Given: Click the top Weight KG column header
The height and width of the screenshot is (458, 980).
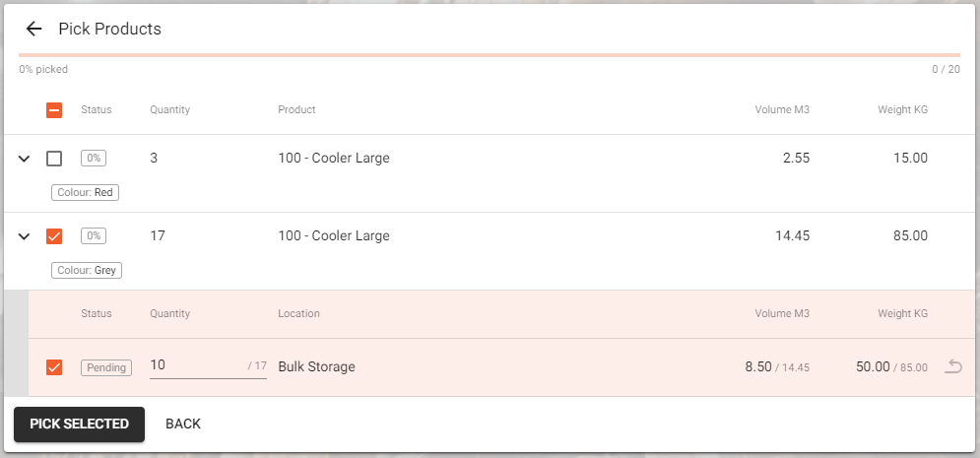Looking at the screenshot, I should [x=902, y=109].
